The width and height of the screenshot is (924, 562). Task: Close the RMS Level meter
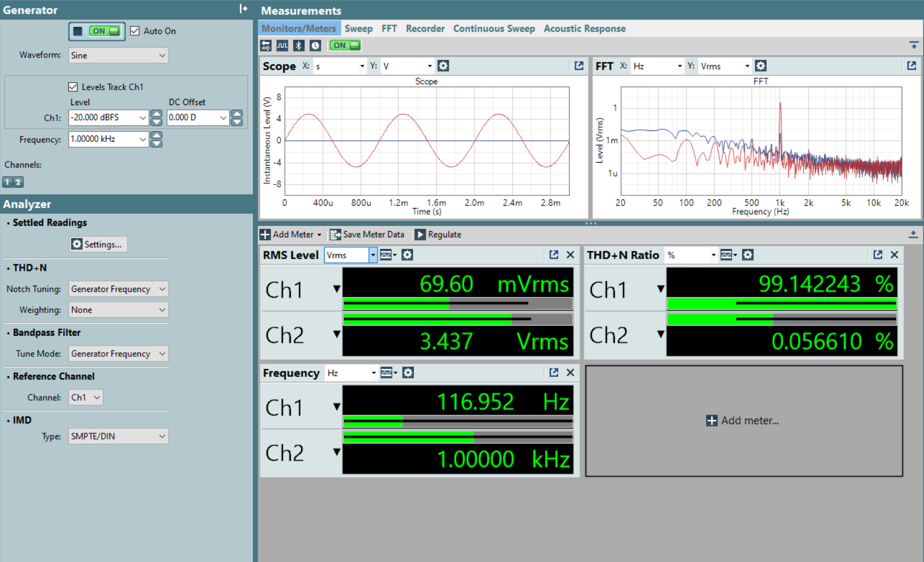coord(570,255)
